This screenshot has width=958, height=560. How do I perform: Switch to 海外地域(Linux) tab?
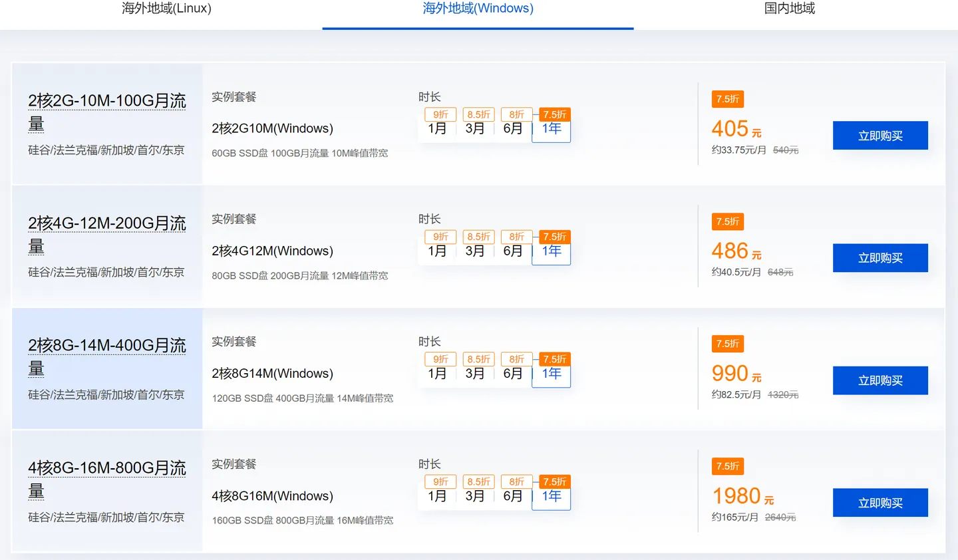click(166, 9)
